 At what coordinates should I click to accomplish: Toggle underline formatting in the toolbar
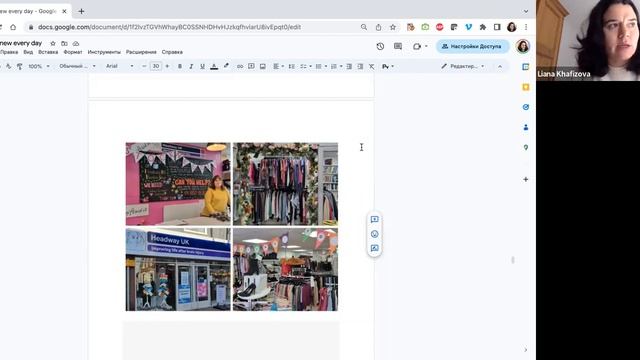click(202, 66)
